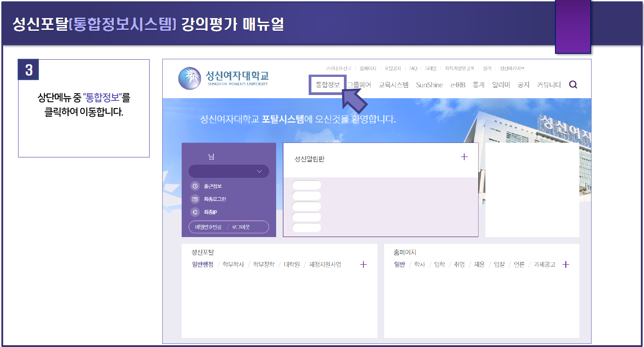Open the 통합정보 top menu

pos(328,85)
